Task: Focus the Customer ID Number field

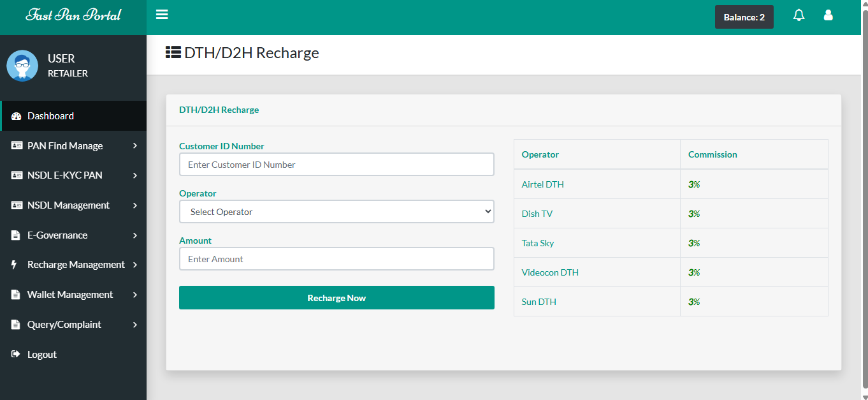Action: (x=336, y=165)
